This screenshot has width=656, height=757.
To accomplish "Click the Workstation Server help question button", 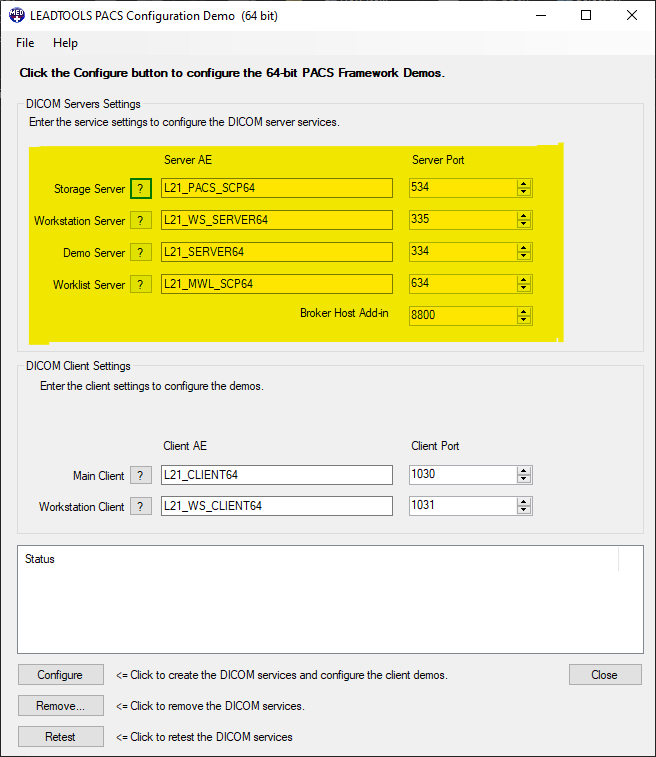I will pos(140,221).
